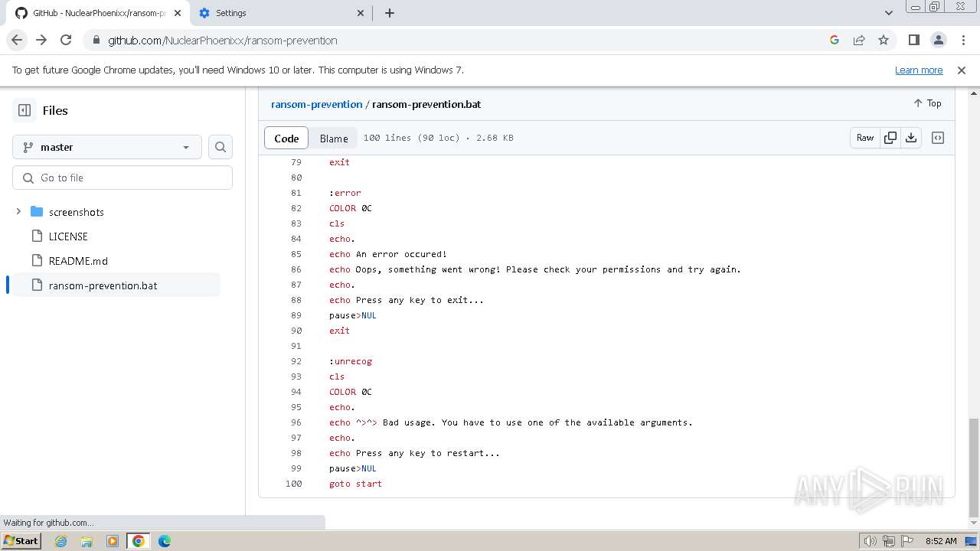
Task: Switch to the Settings browser tab
Action: tap(281, 13)
